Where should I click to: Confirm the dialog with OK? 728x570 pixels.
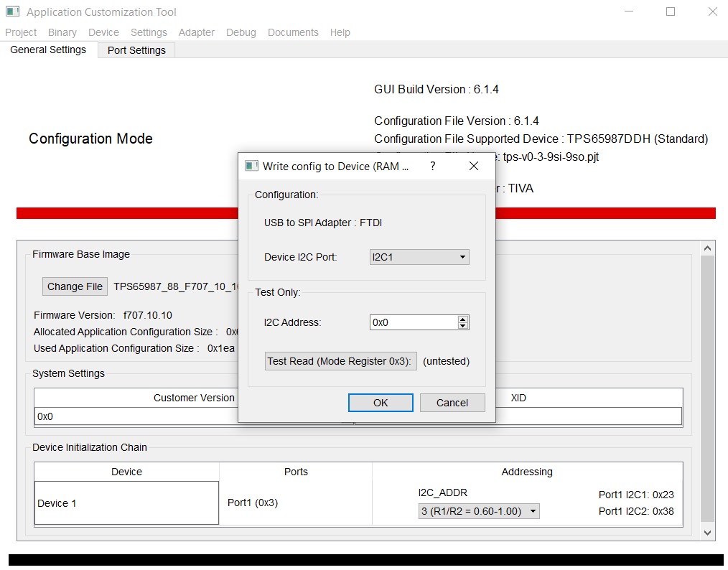pyautogui.click(x=380, y=403)
